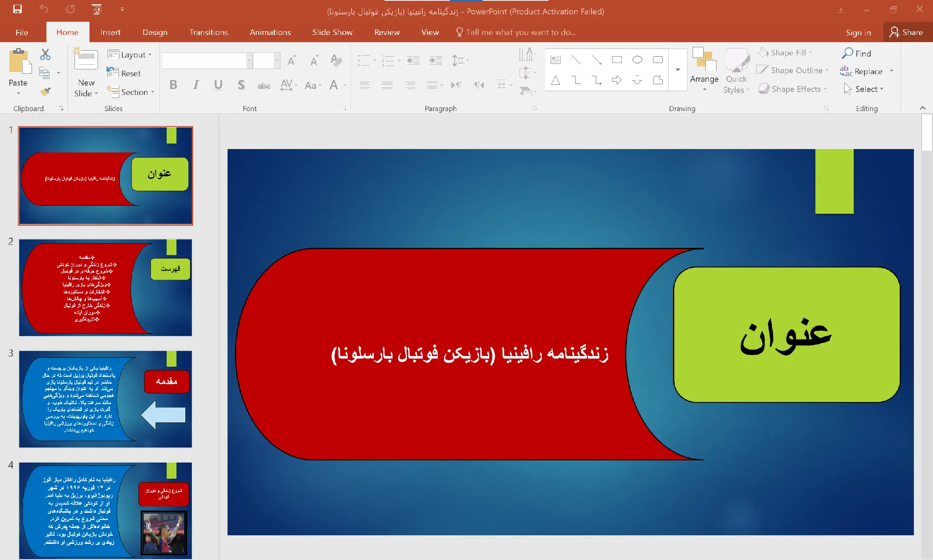
Task: Toggle Strikethrough formatting
Action: point(264,86)
